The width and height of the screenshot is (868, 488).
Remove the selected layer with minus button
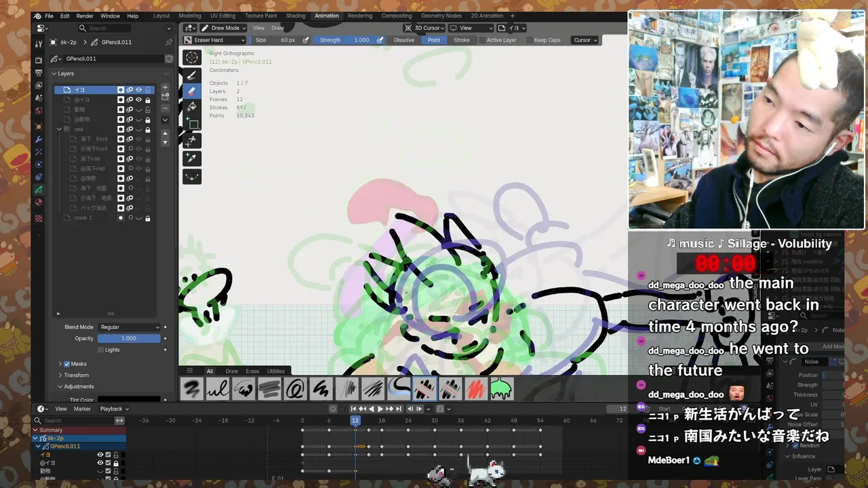coord(165,108)
